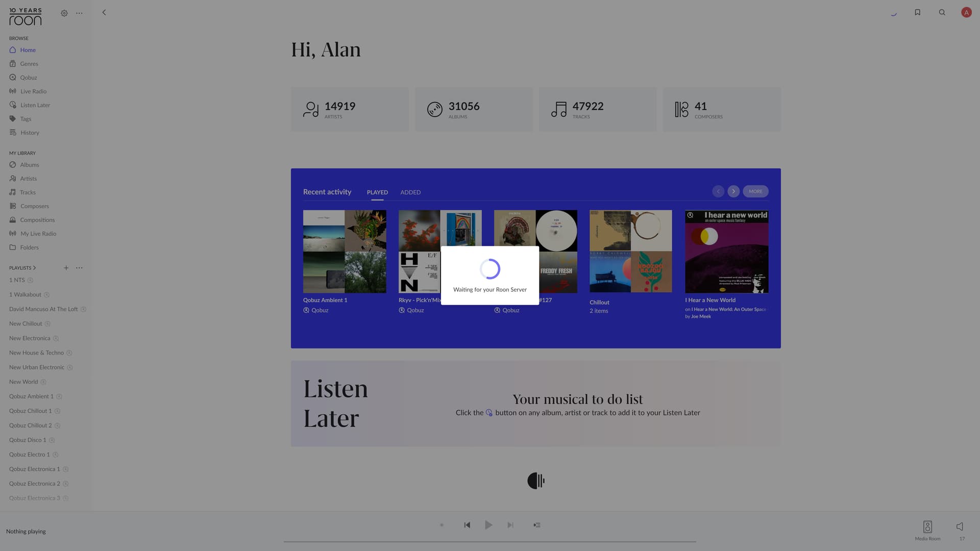Open the 47922 Tracks stat card
The height and width of the screenshot is (551, 980).
(x=598, y=109)
